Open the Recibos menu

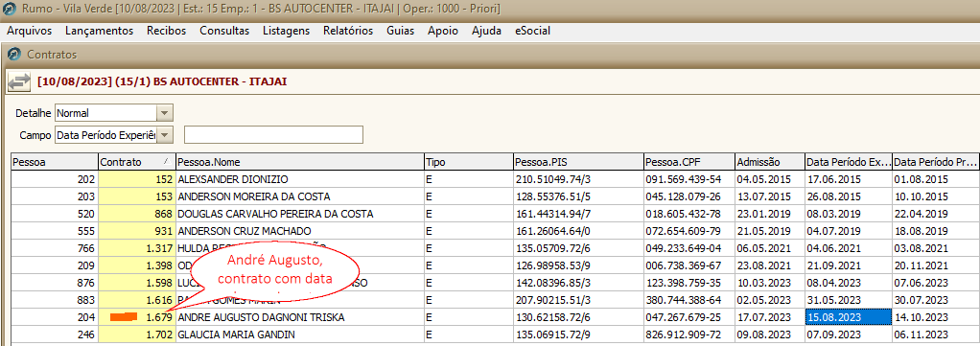(166, 31)
